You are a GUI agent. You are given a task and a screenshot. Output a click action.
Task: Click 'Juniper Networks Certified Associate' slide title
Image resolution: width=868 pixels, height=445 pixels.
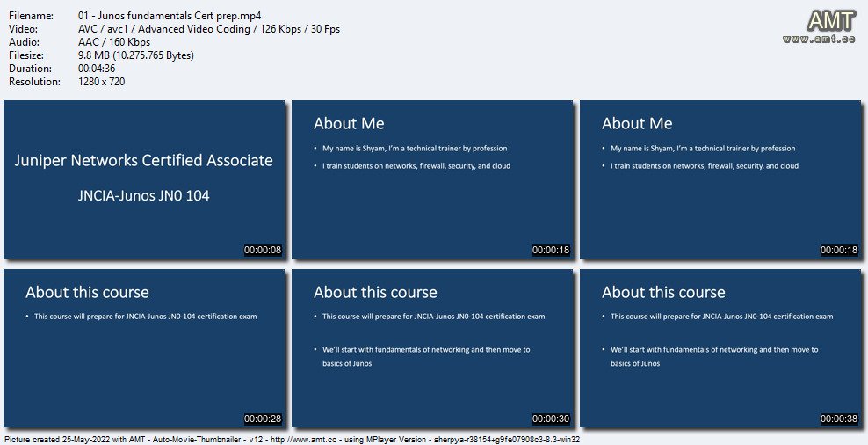[144, 161]
